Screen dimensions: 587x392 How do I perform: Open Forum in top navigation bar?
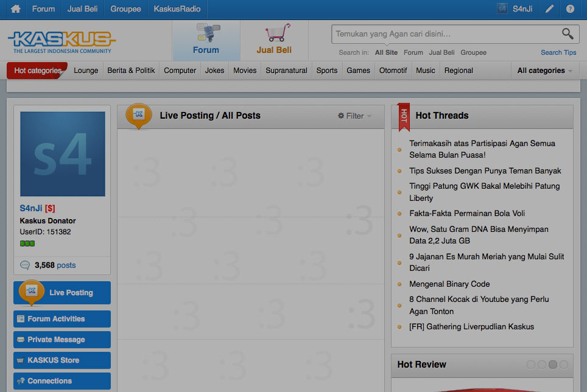click(x=43, y=9)
